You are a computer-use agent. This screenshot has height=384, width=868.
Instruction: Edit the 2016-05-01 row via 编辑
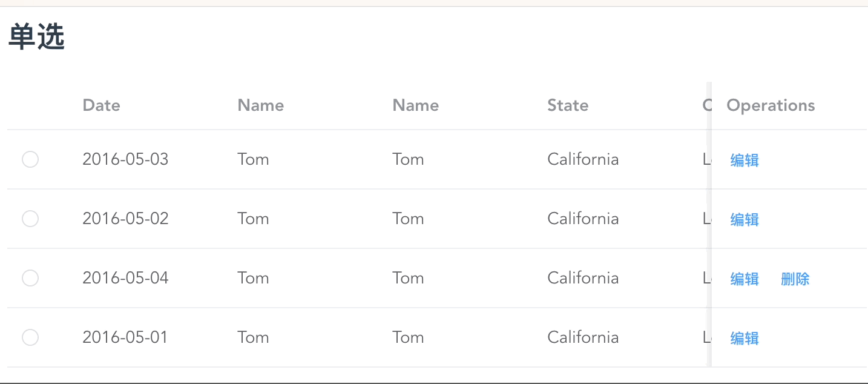745,338
